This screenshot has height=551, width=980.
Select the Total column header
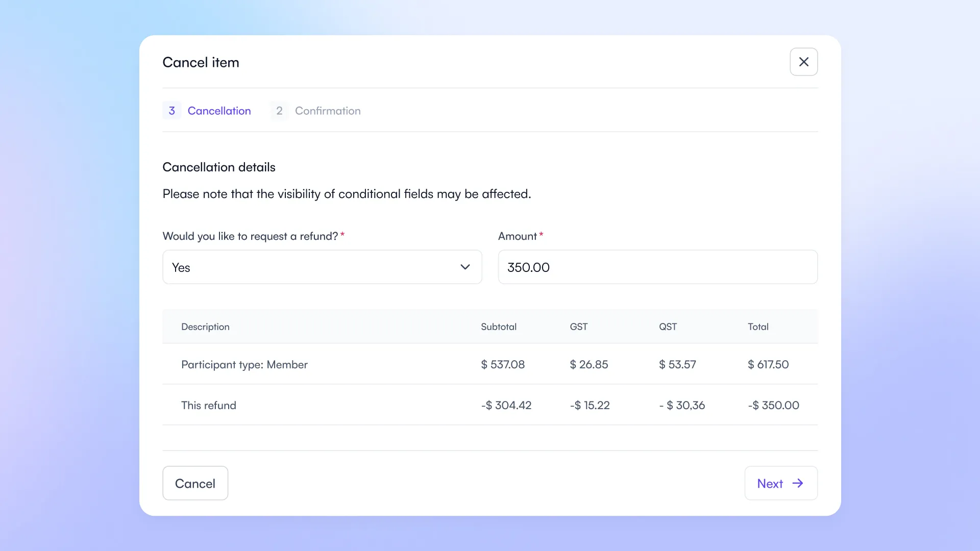point(758,327)
